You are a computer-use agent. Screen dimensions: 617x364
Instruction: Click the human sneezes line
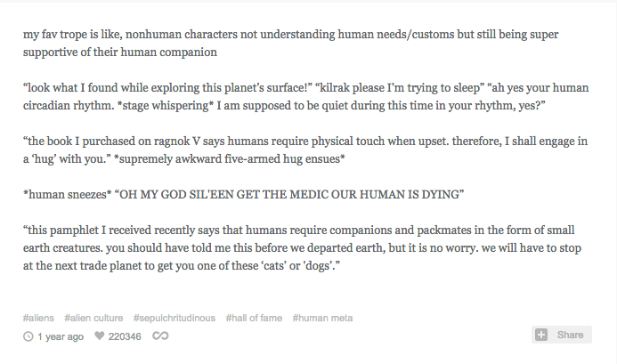coord(243,194)
